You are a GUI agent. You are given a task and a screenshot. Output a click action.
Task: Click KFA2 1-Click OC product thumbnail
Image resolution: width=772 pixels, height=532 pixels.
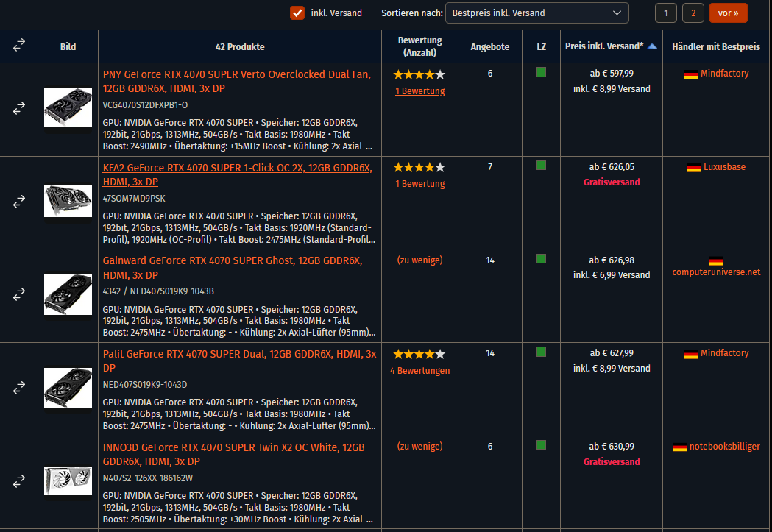(68, 201)
